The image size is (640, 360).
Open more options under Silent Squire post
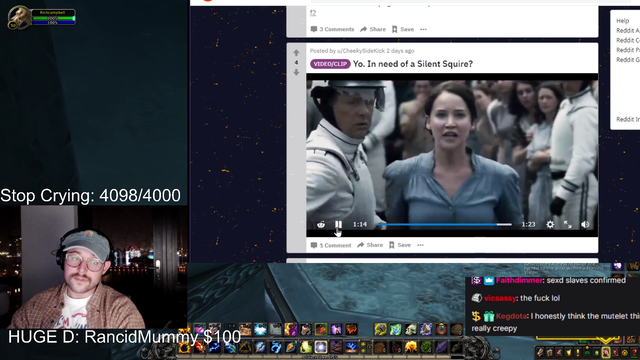click(420, 245)
